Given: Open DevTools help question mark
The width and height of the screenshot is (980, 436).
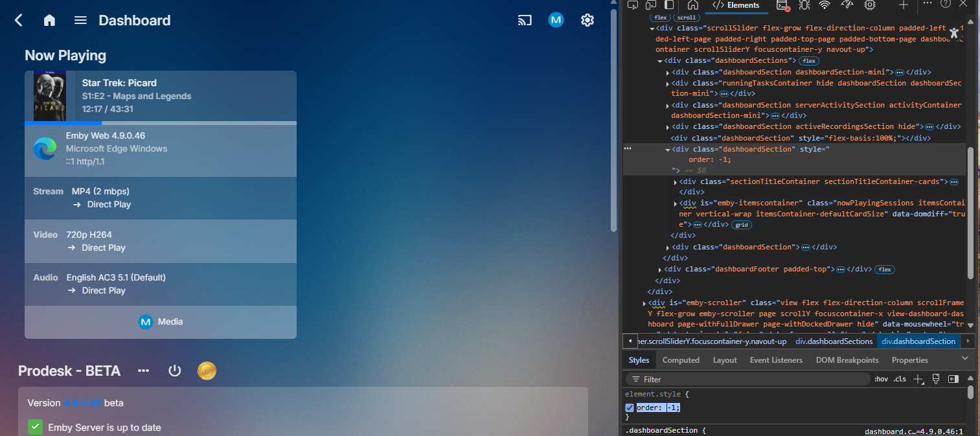Looking at the screenshot, I should coord(946,3).
